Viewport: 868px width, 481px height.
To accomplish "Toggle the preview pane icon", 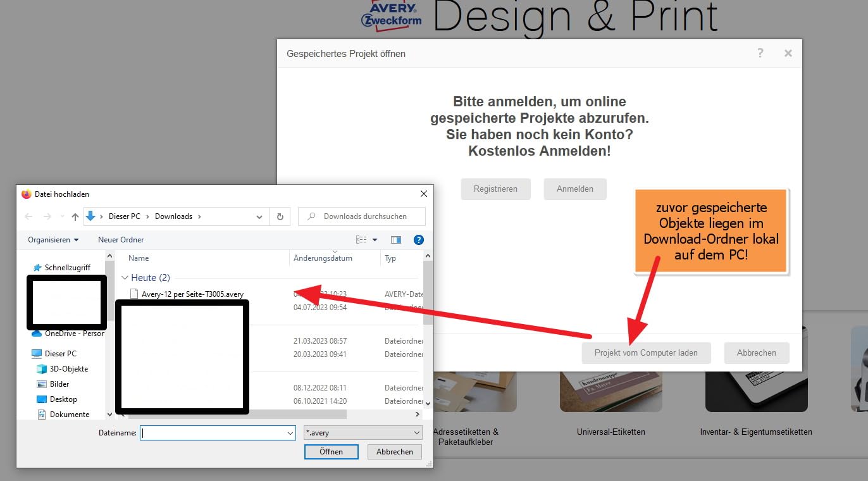I will pyautogui.click(x=396, y=240).
